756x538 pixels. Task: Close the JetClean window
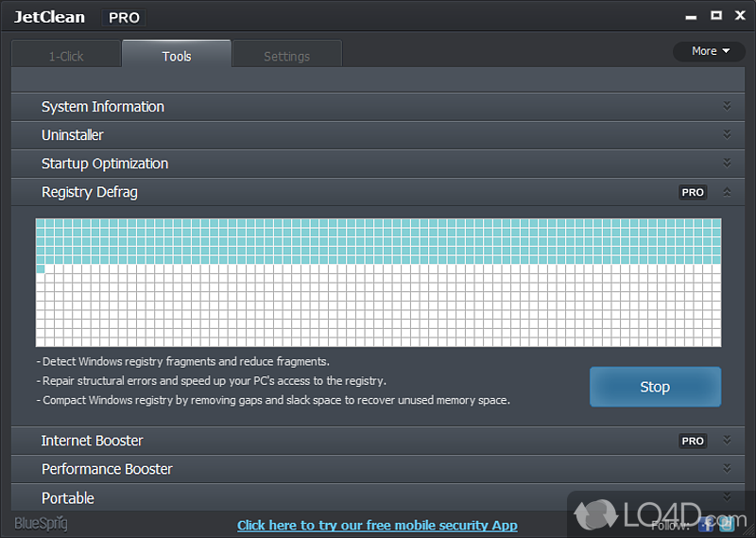pyautogui.click(x=740, y=15)
